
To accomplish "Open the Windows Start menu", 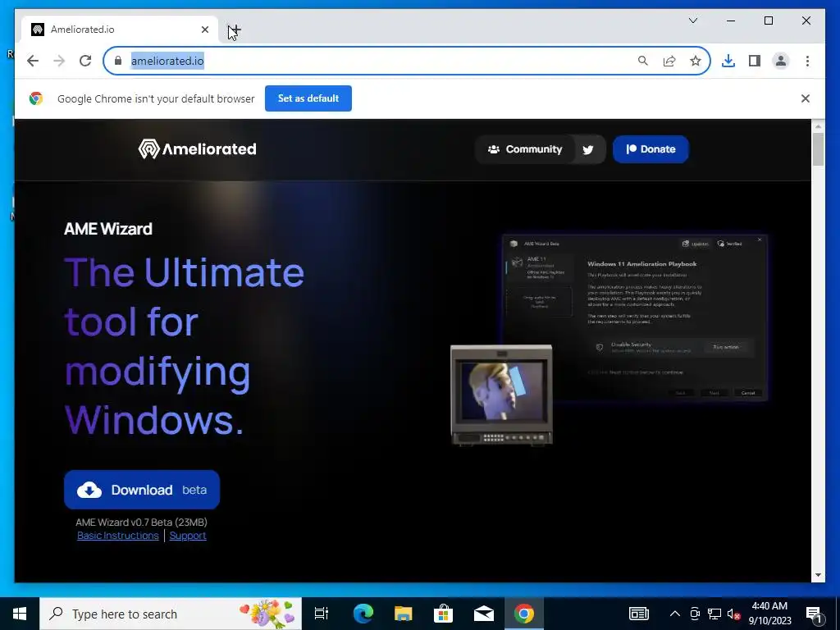I will (20, 614).
